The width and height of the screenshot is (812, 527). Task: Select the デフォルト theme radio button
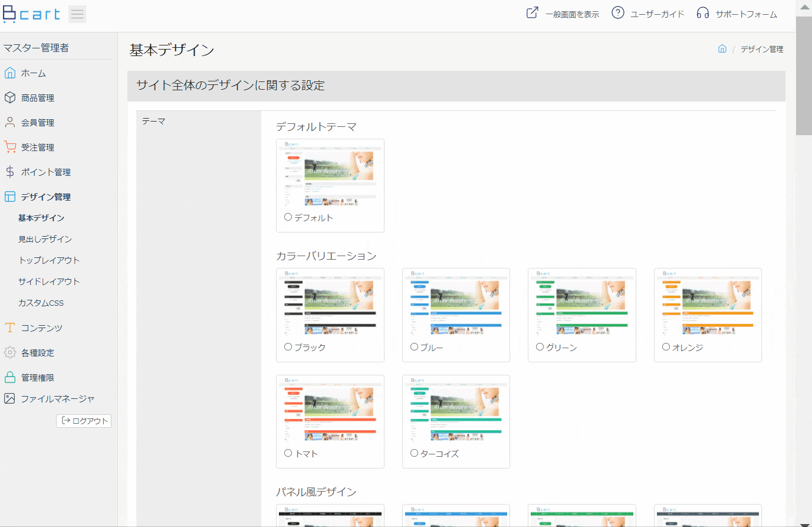(x=288, y=217)
